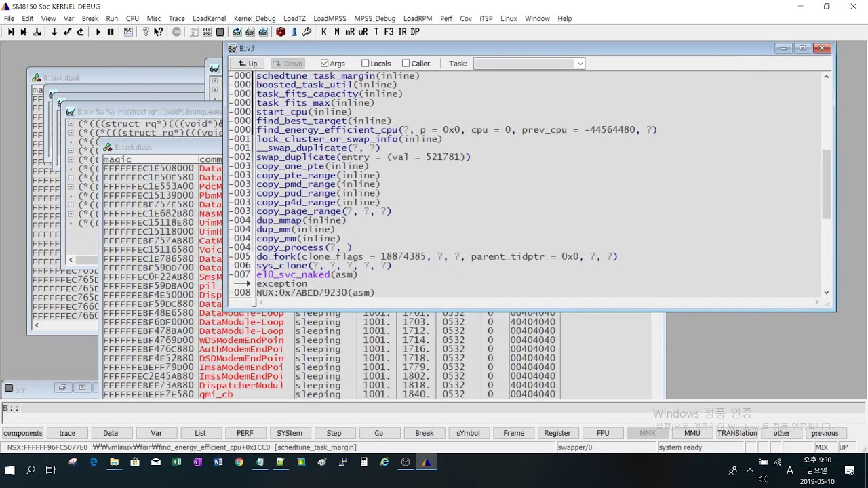Image resolution: width=868 pixels, height=488 pixels.
Task: Click the Register softkey button
Action: tap(557, 433)
